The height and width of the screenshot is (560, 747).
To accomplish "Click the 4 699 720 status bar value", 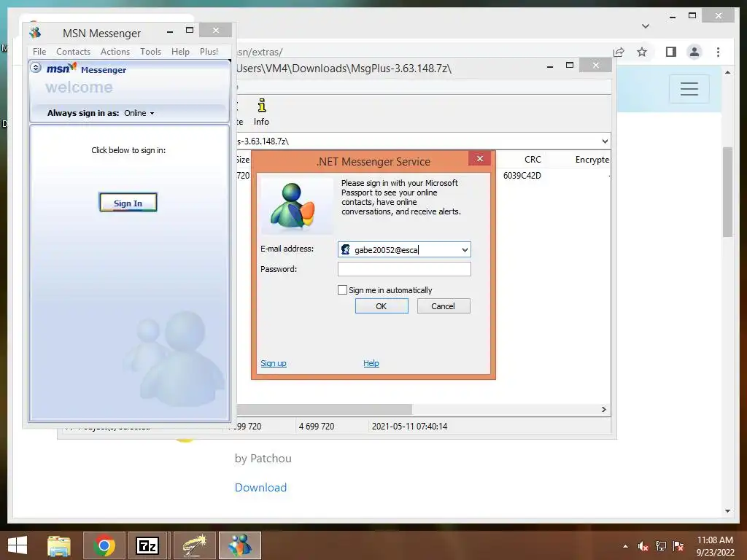I will pyautogui.click(x=317, y=426).
